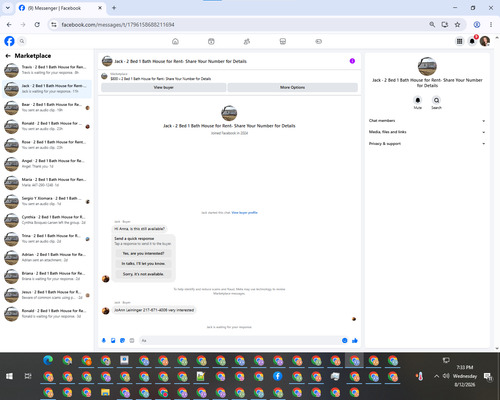View site information icon in address bar
Screen dimensions: 500x400
pyautogui.click(x=54, y=25)
